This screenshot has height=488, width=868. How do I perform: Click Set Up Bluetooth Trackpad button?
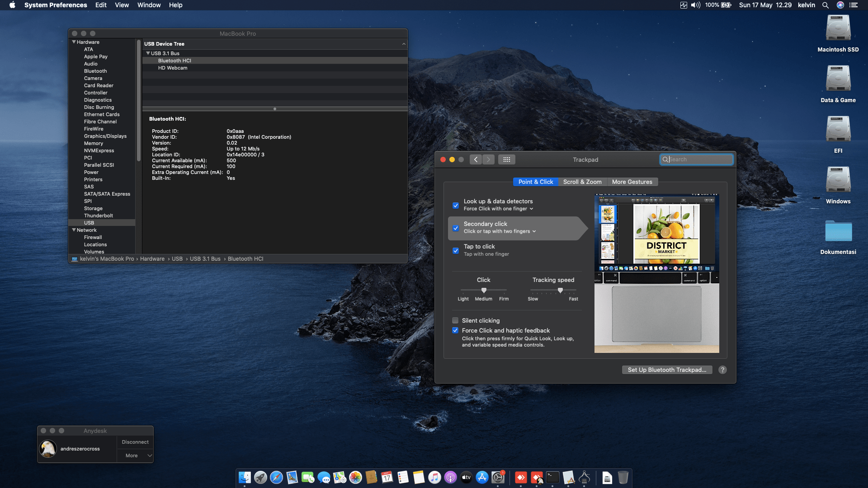667,370
